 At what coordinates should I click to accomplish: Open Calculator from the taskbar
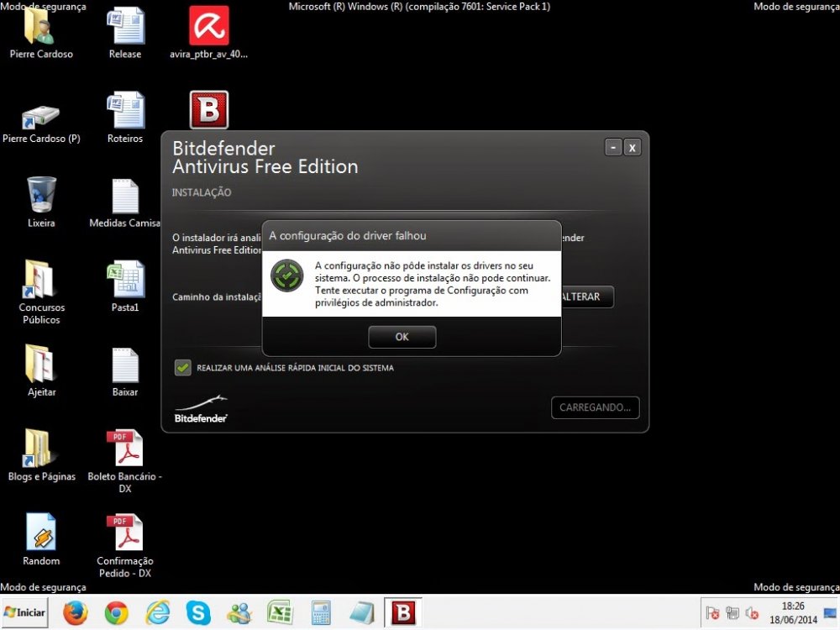click(321, 613)
